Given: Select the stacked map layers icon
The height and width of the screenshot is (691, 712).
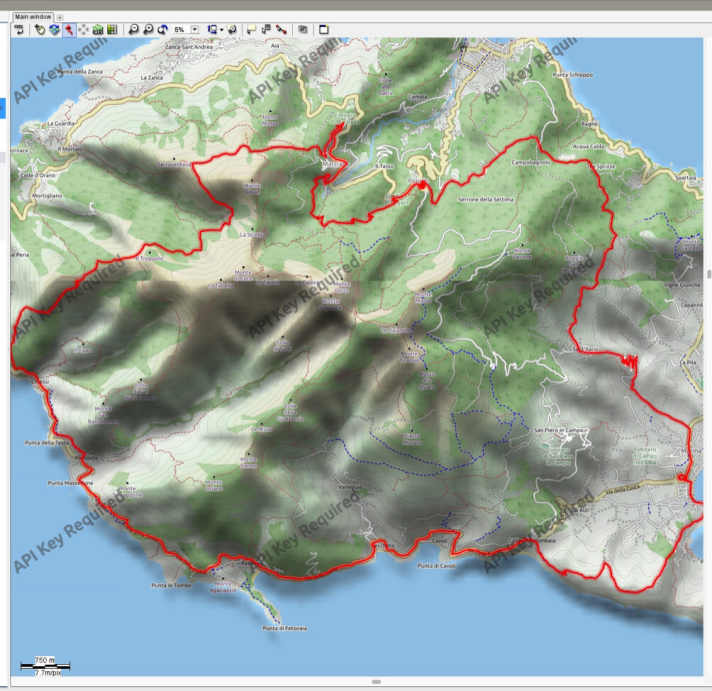Looking at the screenshot, I should [303, 30].
